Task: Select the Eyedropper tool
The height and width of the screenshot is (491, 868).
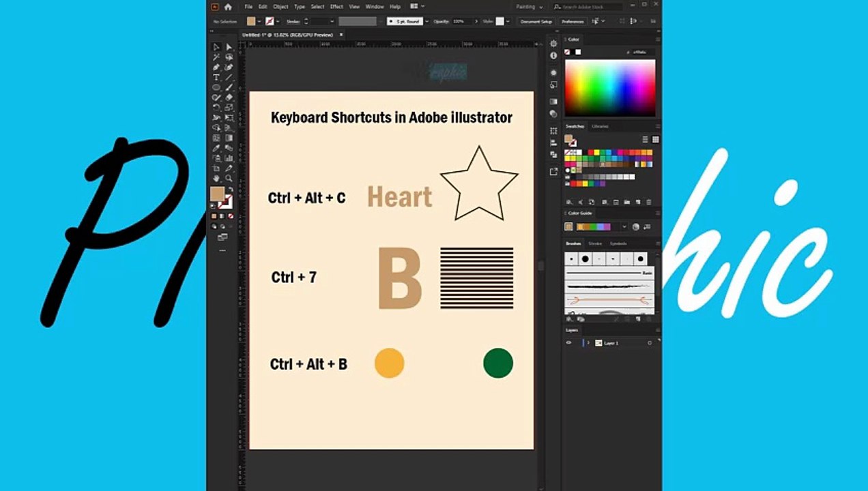Action: pos(216,148)
